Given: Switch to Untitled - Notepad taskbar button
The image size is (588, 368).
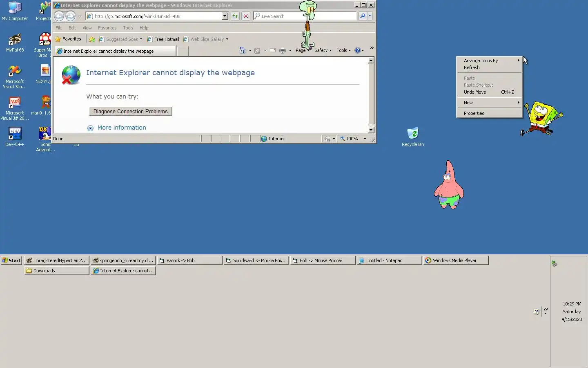Looking at the screenshot, I should (x=390, y=260).
